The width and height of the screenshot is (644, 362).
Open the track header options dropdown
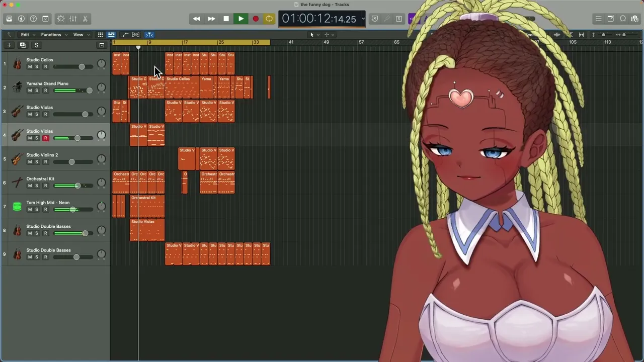tap(102, 45)
